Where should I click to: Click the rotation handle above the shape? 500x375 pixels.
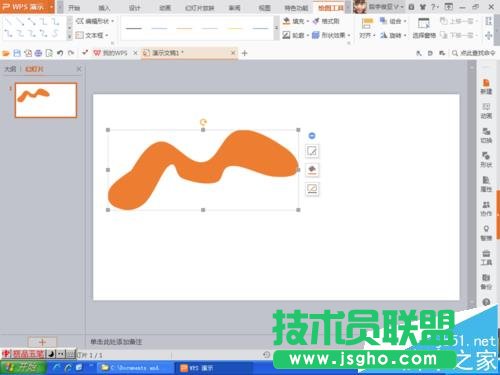coord(203,122)
